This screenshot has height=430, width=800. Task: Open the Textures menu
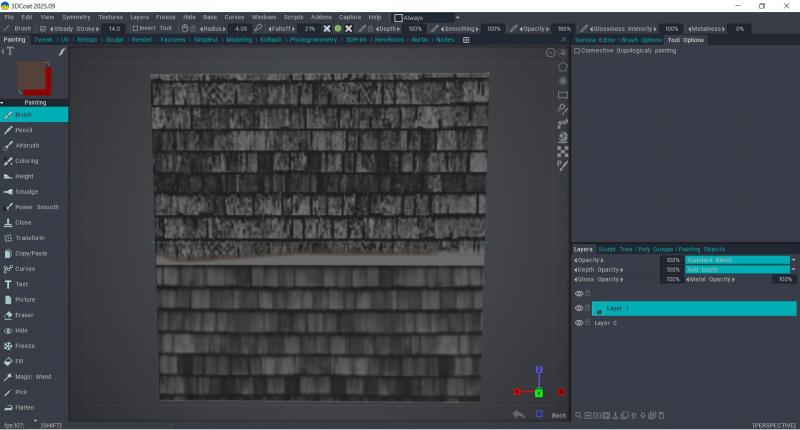click(111, 17)
